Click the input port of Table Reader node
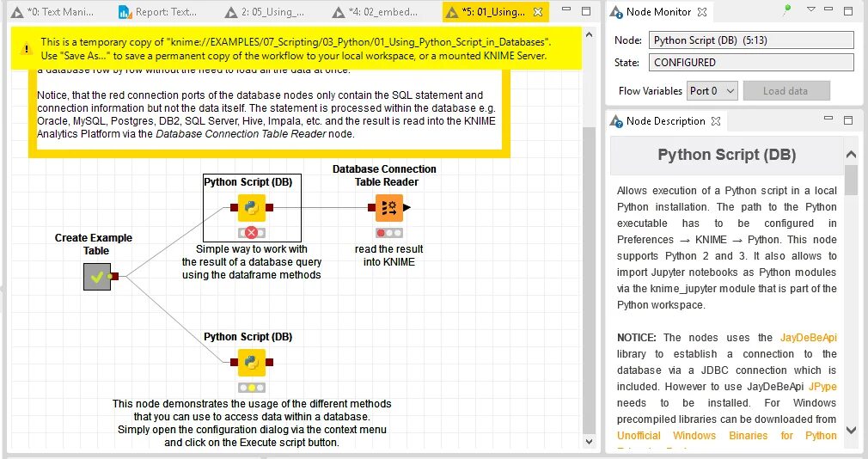This screenshot has height=459, width=868. tap(371, 208)
